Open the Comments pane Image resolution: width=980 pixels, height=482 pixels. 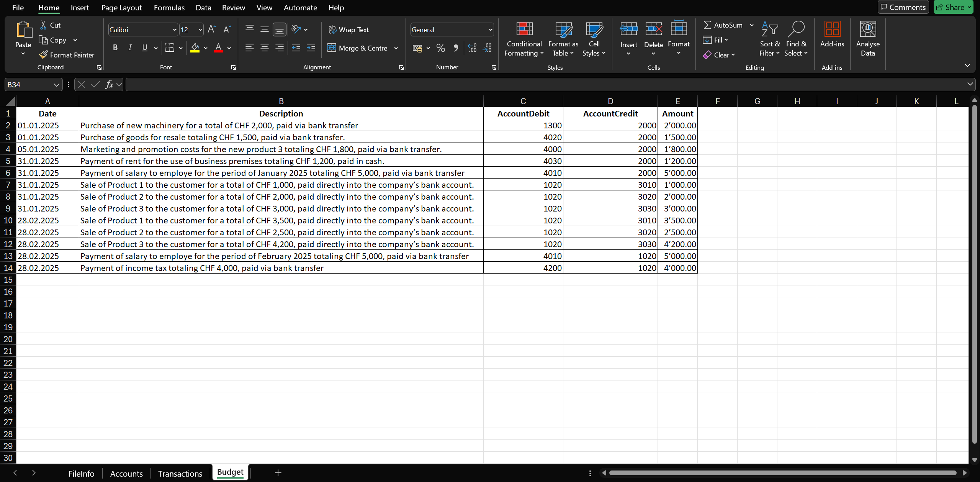click(x=903, y=7)
